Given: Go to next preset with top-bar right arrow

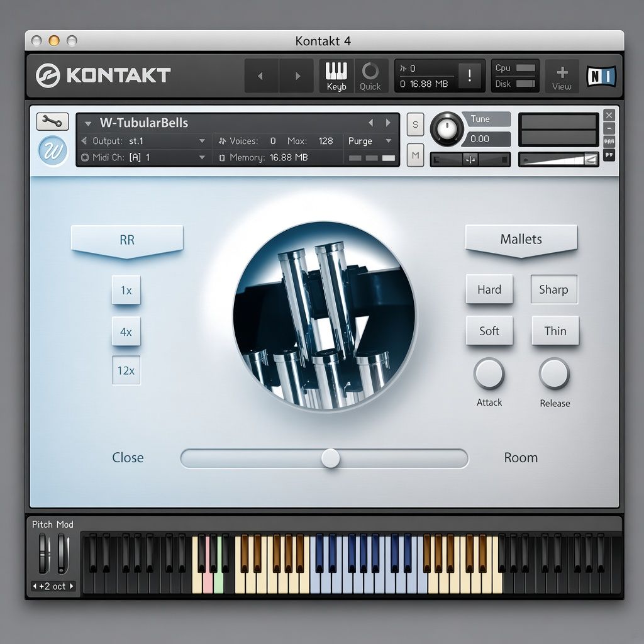Looking at the screenshot, I should [x=297, y=76].
